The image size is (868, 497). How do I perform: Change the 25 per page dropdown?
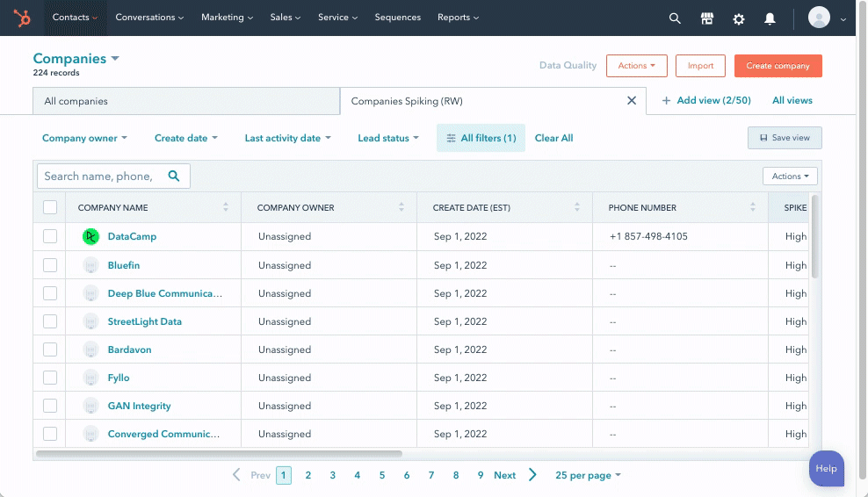point(588,475)
